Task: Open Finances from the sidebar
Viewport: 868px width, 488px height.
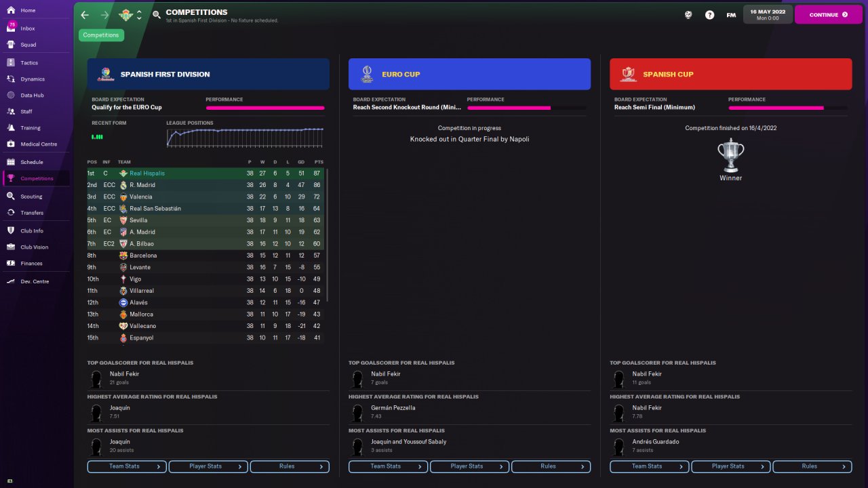Action: (x=37, y=264)
